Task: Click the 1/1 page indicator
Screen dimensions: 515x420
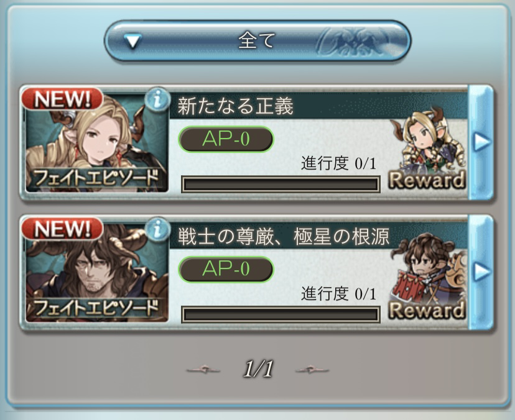Action: click(x=258, y=369)
